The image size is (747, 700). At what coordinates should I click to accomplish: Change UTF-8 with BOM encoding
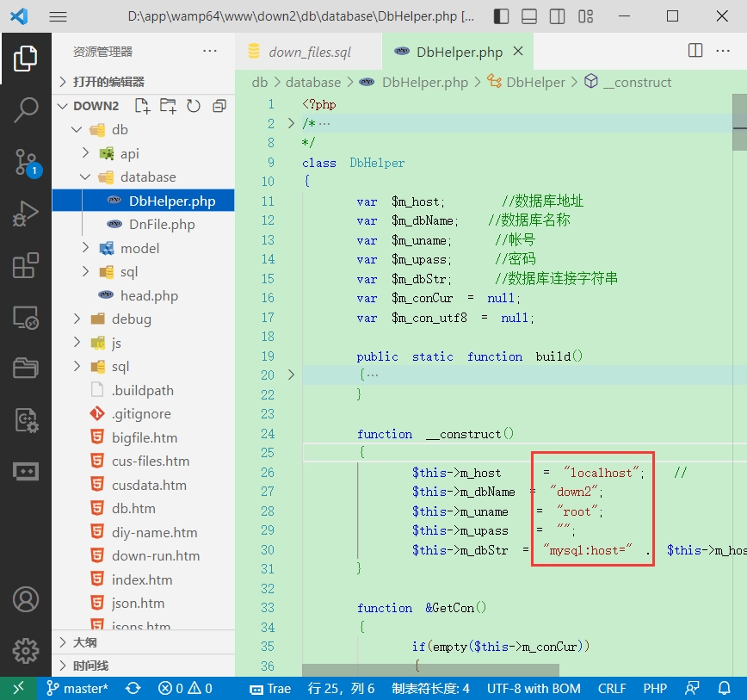tap(534, 688)
